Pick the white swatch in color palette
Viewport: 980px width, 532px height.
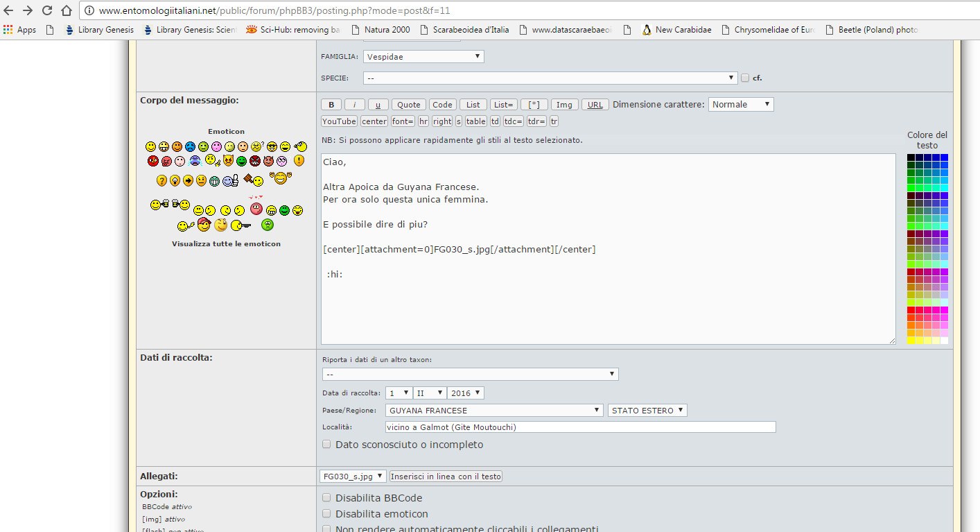coord(944,341)
